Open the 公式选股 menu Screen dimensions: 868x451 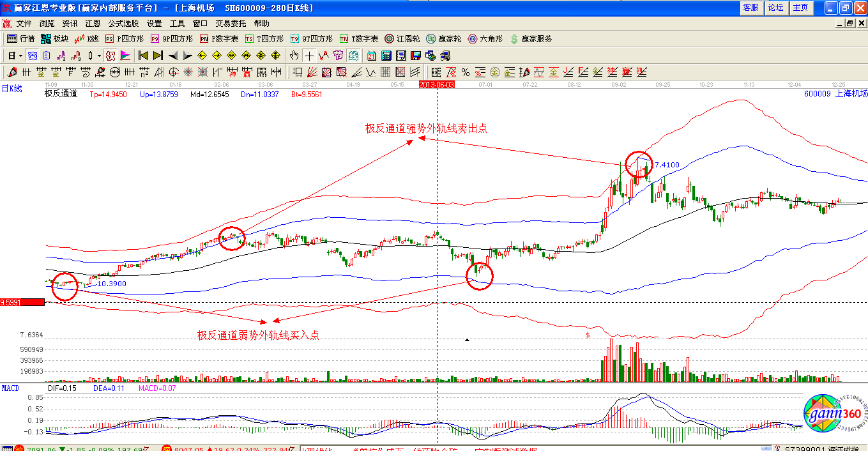coord(123,23)
